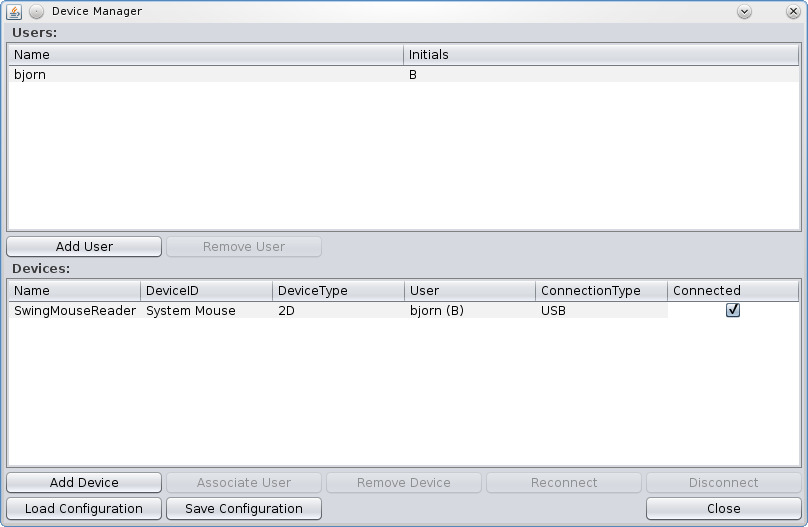Click the DeviceType column header
Image resolution: width=808 pixels, height=527 pixels.
(338, 291)
